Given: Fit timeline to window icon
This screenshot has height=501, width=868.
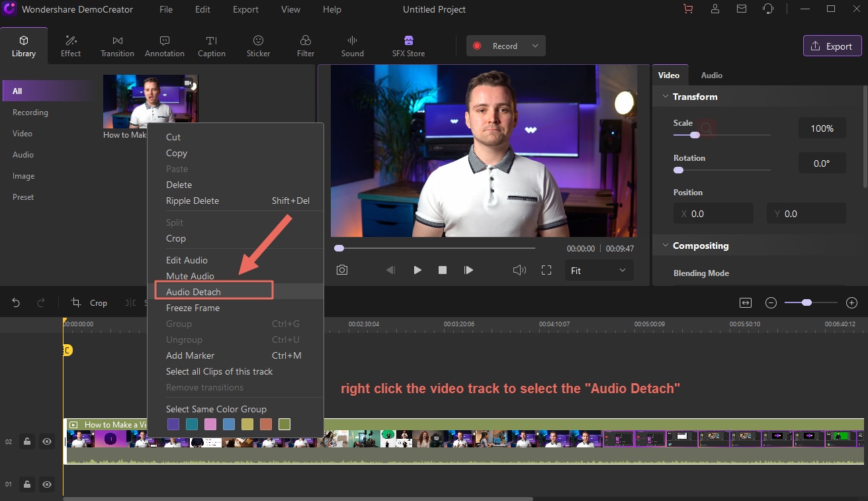Looking at the screenshot, I should (x=746, y=302).
